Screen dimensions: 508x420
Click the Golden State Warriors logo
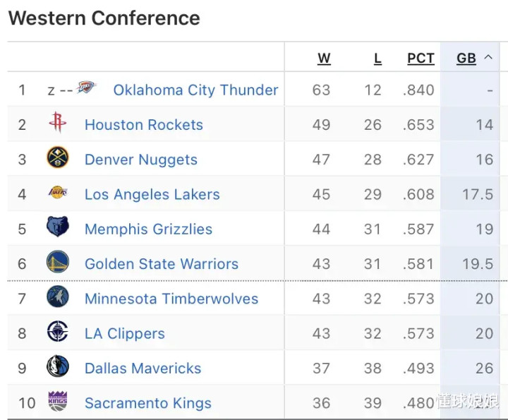58,261
